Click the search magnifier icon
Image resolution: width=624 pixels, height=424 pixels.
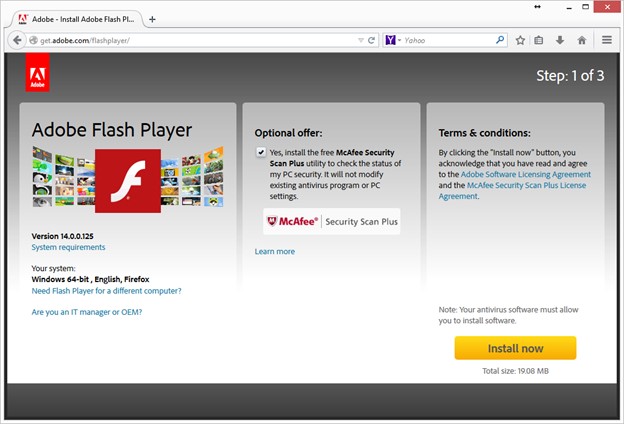tap(501, 41)
